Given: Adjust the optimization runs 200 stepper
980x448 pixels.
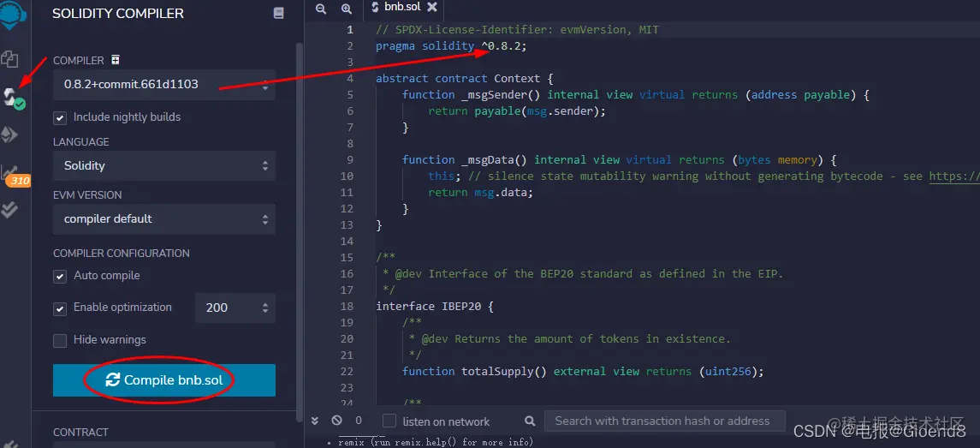Looking at the screenshot, I should click(x=235, y=308).
